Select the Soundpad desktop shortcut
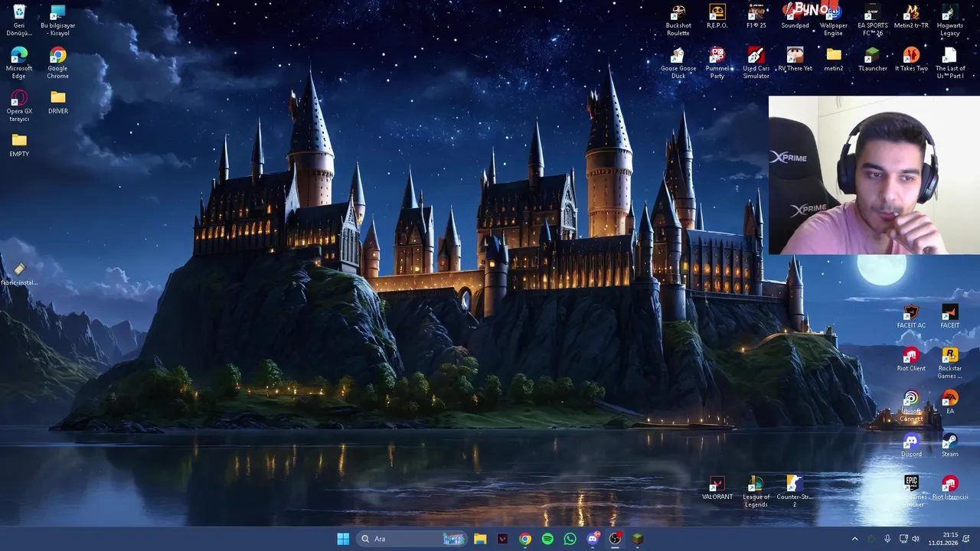 (x=795, y=17)
